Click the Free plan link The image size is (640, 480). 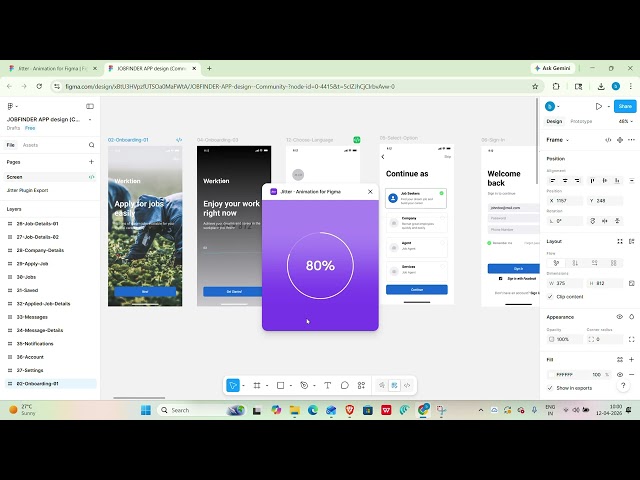(30, 128)
